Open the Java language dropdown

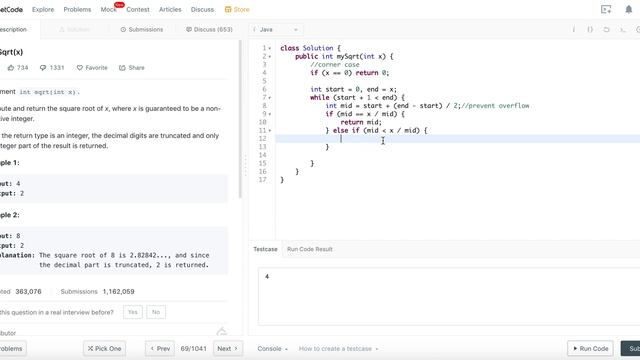pyautogui.click(x=276, y=29)
